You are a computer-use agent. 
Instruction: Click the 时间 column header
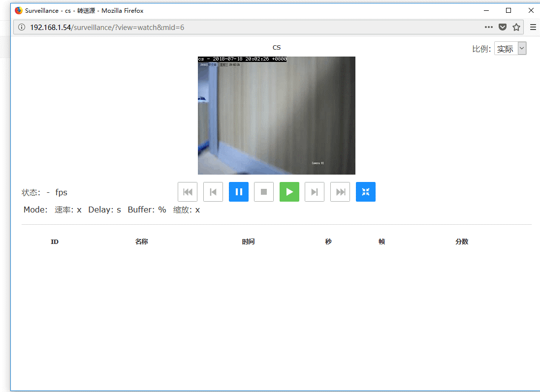(x=248, y=241)
